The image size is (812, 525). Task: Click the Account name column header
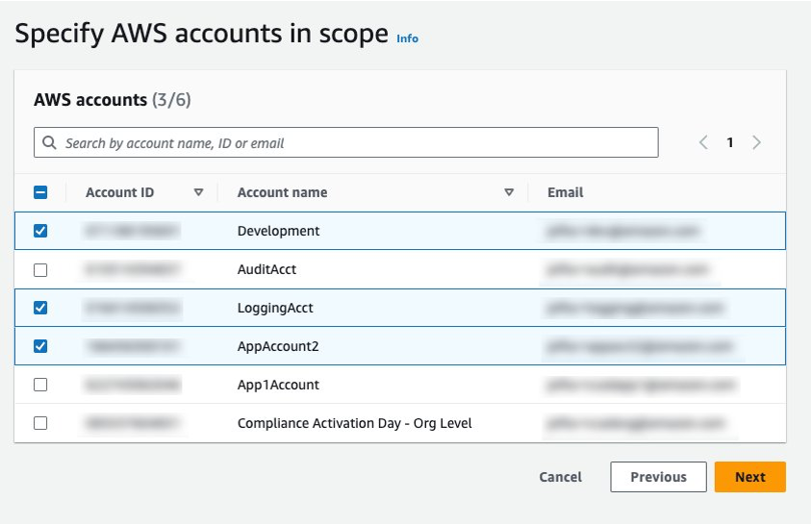[282, 192]
